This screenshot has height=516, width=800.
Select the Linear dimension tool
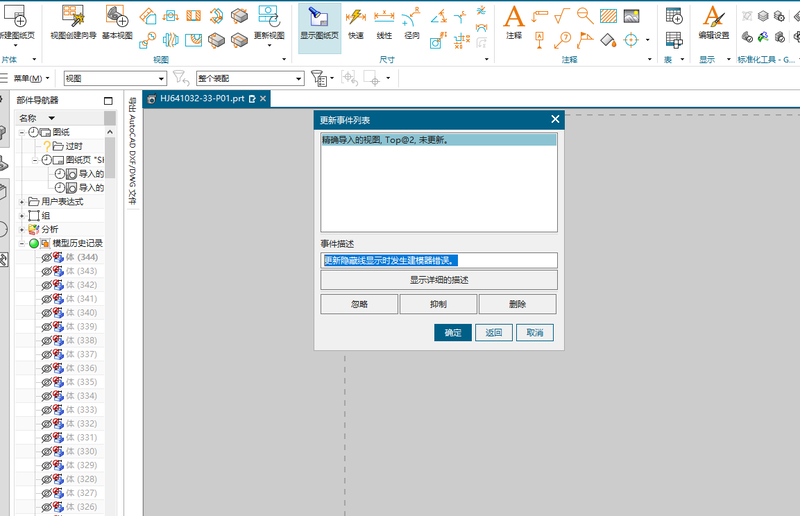tap(384, 23)
